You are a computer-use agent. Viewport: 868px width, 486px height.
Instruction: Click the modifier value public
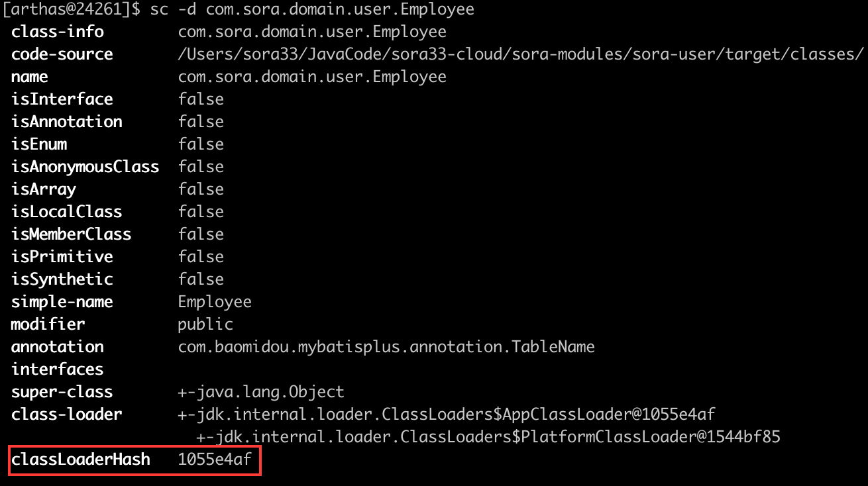tap(205, 324)
